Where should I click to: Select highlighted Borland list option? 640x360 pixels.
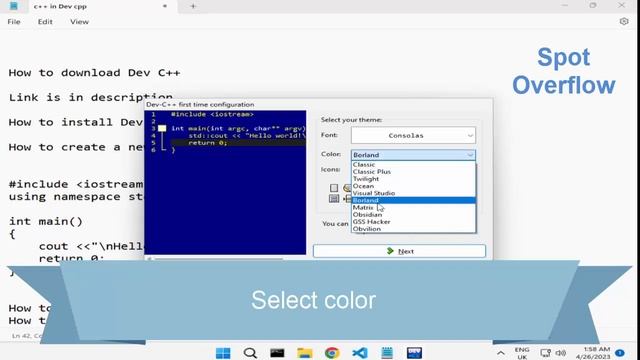point(413,200)
